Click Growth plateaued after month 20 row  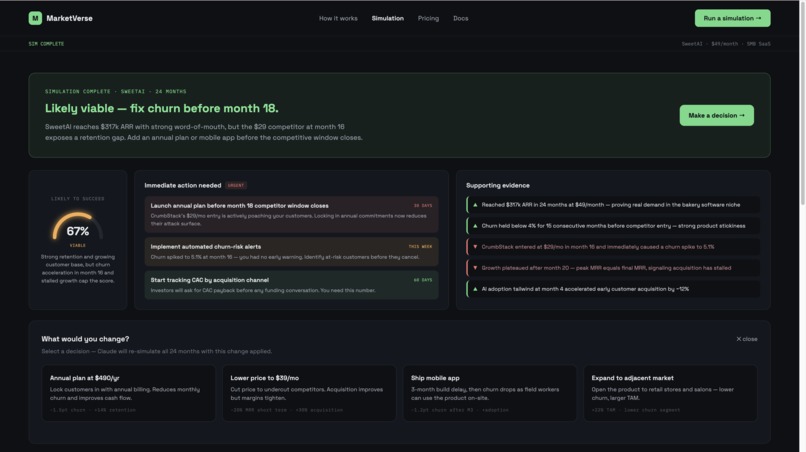[x=613, y=268]
